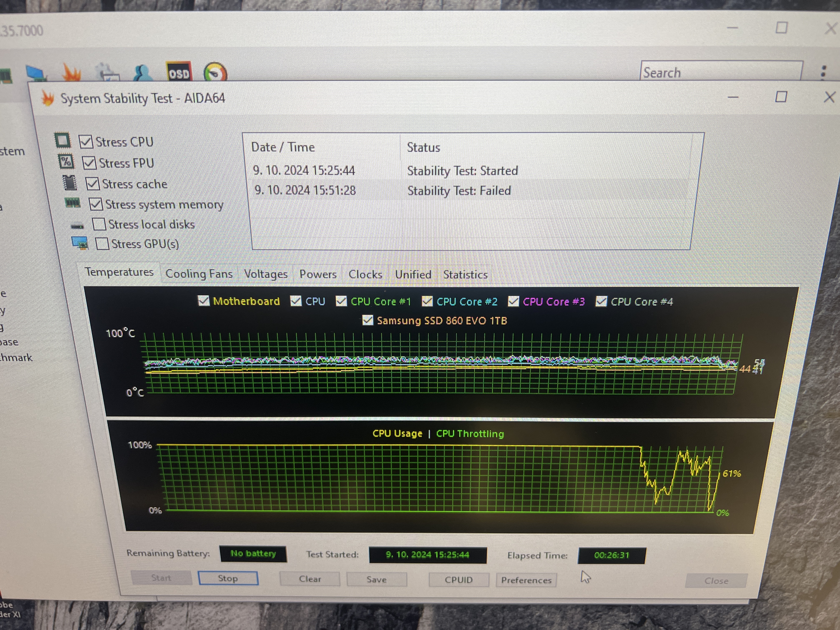The width and height of the screenshot is (840, 630).
Task: Click the 61% CPU usage readout
Action: [x=731, y=474]
